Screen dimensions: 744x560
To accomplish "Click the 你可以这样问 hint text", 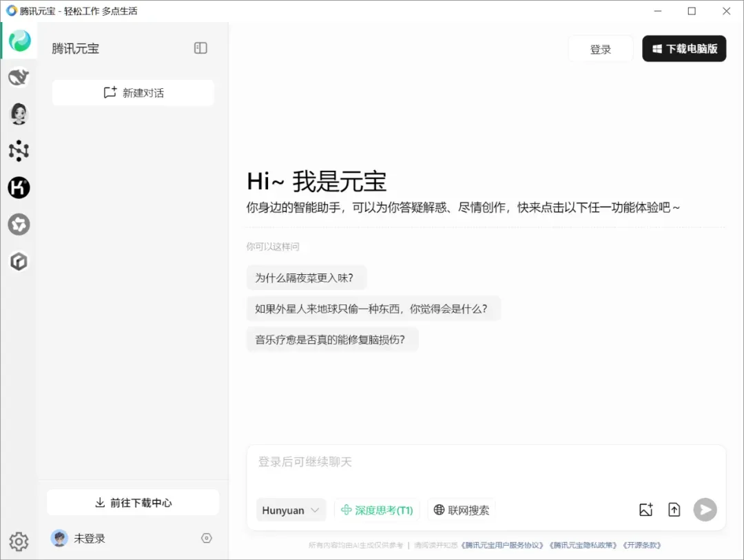I will click(x=273, y=247).
